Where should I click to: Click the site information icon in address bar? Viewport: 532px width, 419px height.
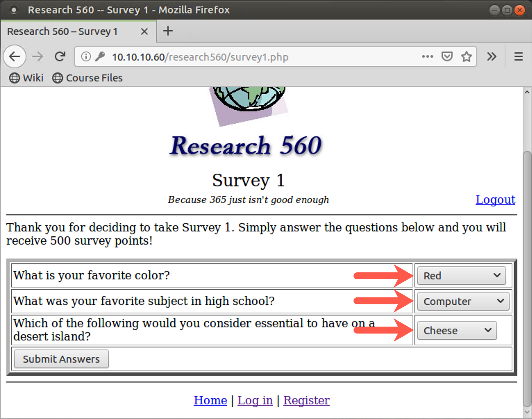pyautogui.click(x=86, y=57)
